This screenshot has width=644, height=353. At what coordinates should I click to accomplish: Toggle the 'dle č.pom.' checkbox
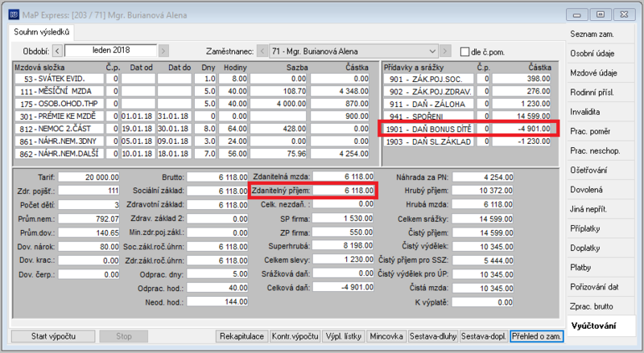[464, 52]
